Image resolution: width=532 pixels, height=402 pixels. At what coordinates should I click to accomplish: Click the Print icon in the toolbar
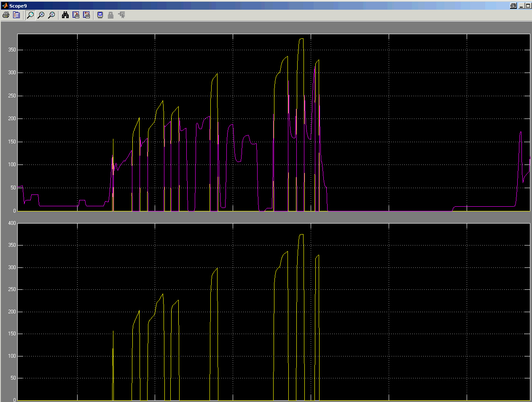pyautogui.click(x=6, y=15)
